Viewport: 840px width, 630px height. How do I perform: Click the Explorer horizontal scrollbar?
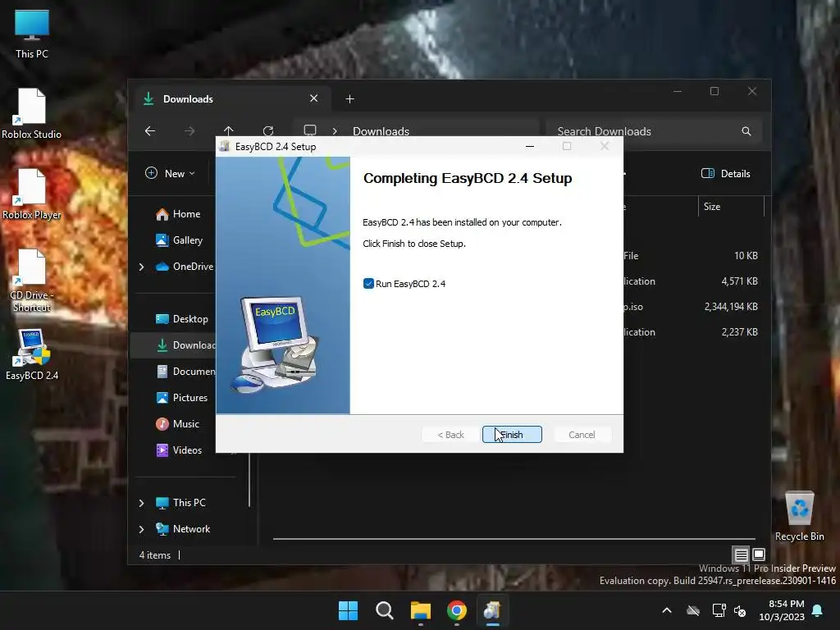(514, 538)
